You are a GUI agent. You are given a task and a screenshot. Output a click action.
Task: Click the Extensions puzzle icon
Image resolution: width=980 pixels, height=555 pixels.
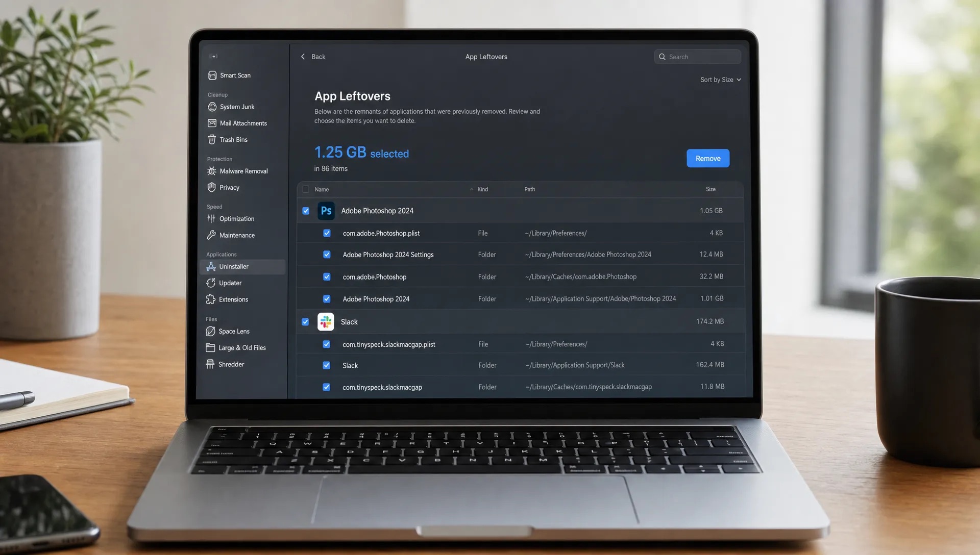pos(211,299)
